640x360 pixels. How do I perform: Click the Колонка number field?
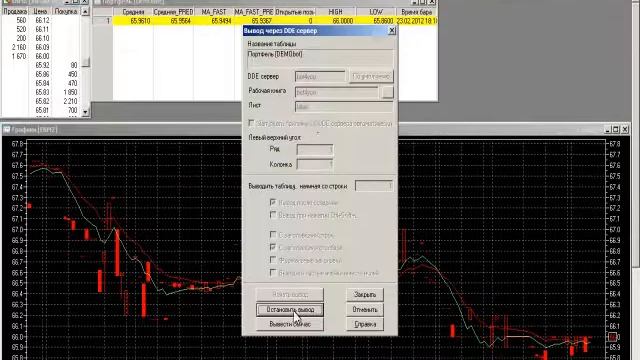click(315, 164)
